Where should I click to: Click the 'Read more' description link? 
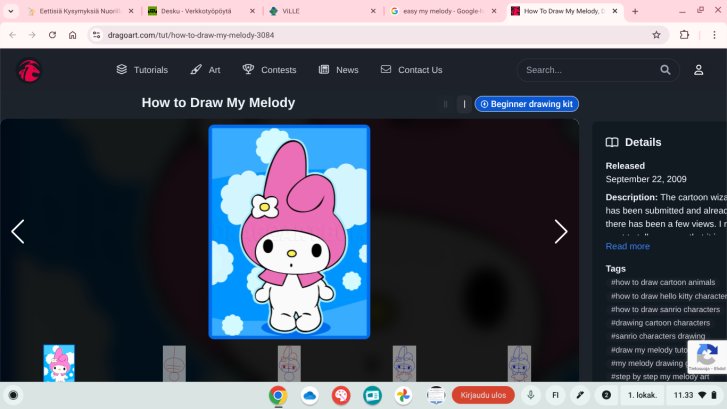pyautogui.click(x=627, y=246)
